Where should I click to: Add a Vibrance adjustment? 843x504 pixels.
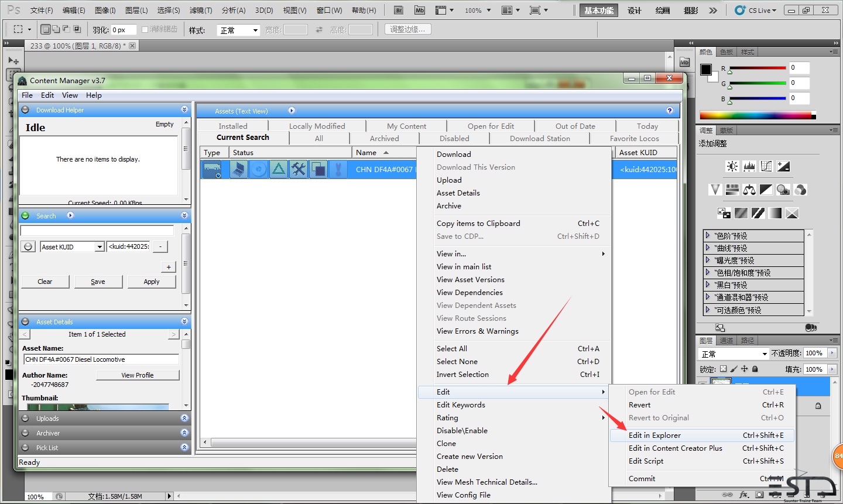pos(715,190)
